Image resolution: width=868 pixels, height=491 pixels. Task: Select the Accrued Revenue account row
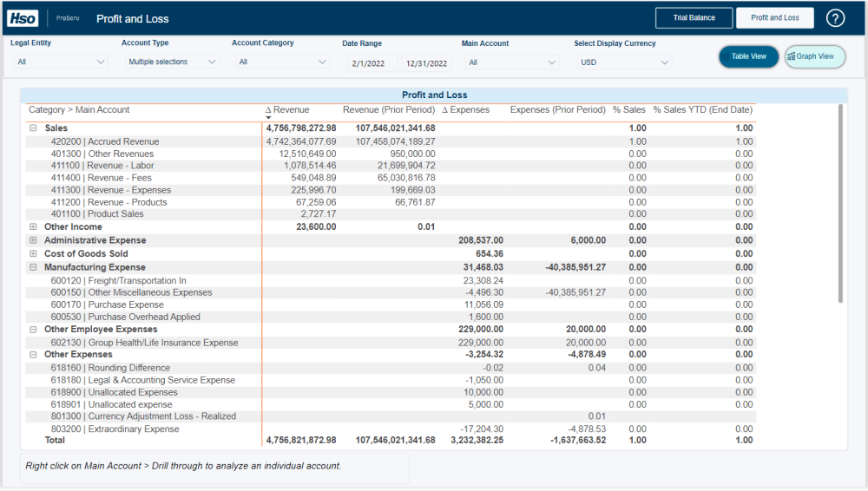(x=105, y=141)
